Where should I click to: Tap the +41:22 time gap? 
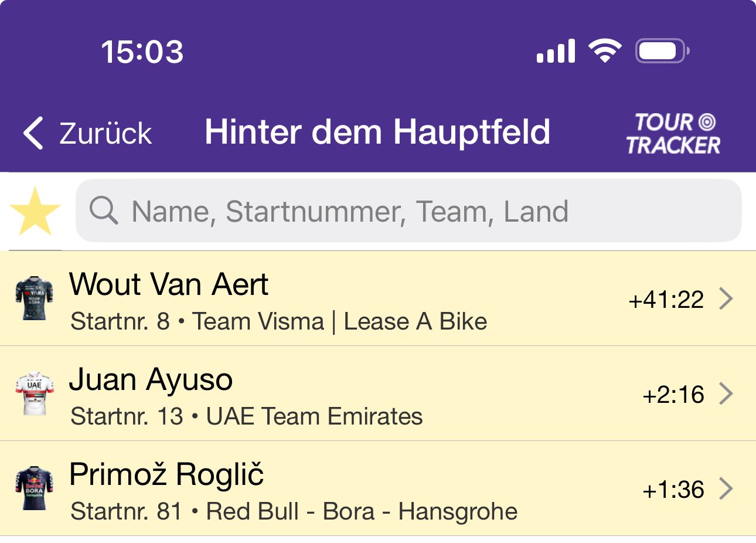pyautogui.click(x=666, y=300)
